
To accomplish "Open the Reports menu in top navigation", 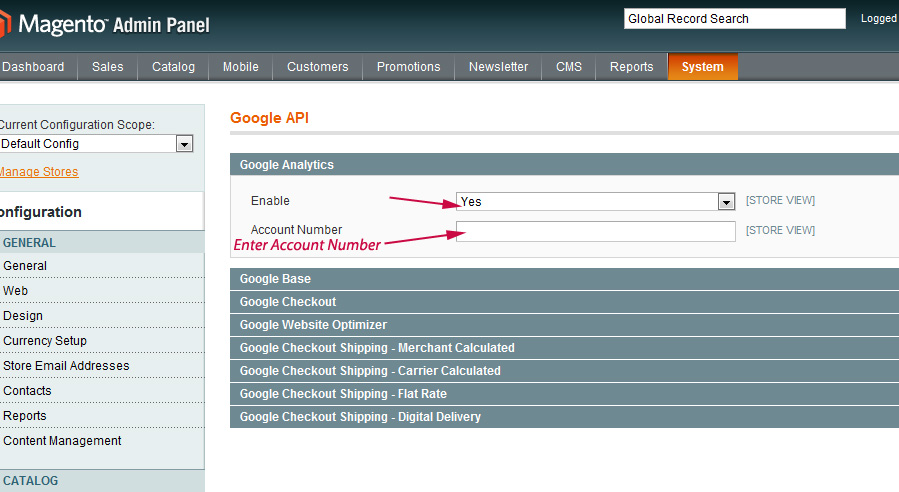I will (631, 67).
